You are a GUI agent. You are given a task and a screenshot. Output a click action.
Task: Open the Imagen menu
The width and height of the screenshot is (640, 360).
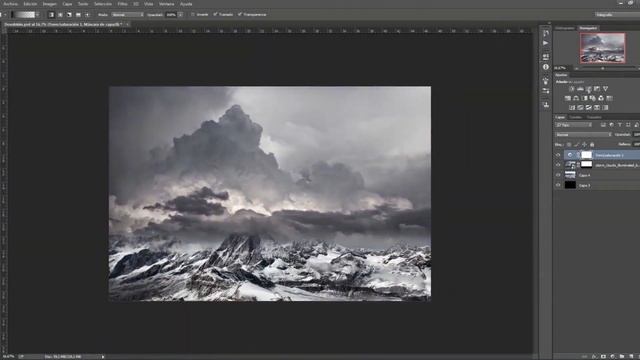click(x=50, y=4)
